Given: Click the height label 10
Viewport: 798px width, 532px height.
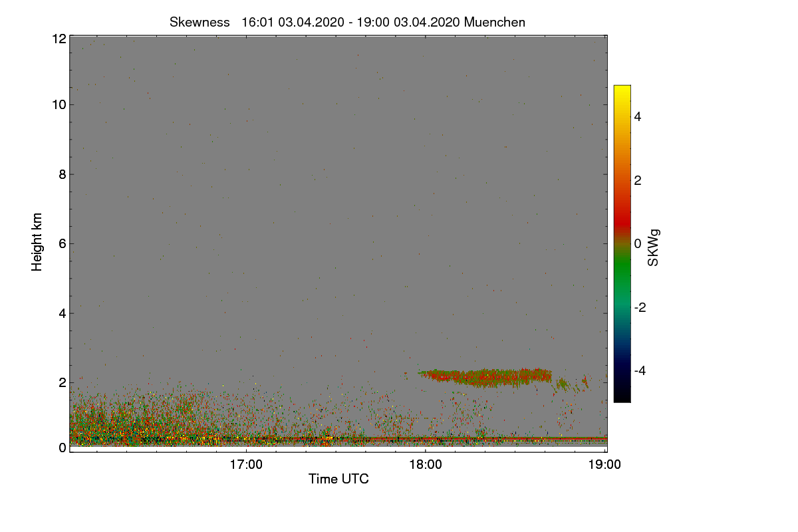Looking at the screenshot, I should pos(59,104).
